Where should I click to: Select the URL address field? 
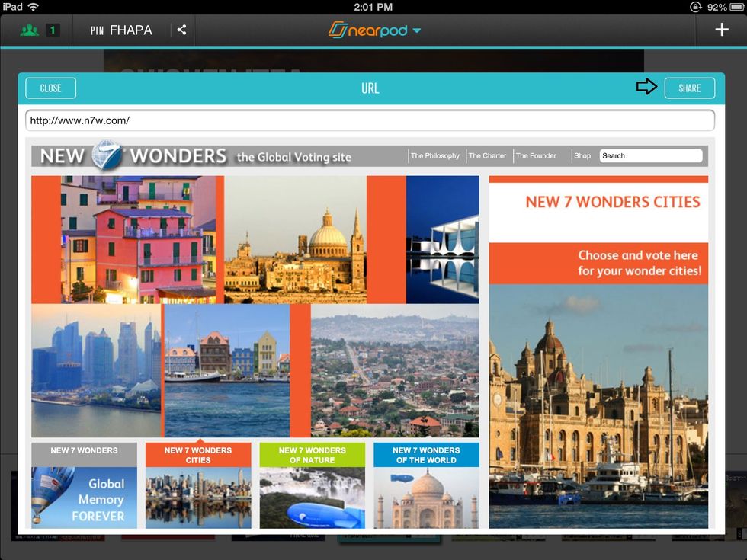[x=370, y=120]
